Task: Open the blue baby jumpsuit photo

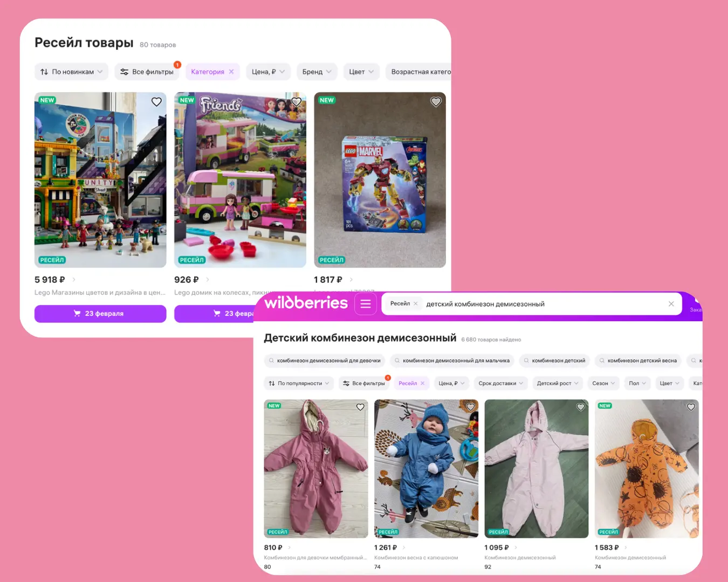Action: tap(426, 468)
